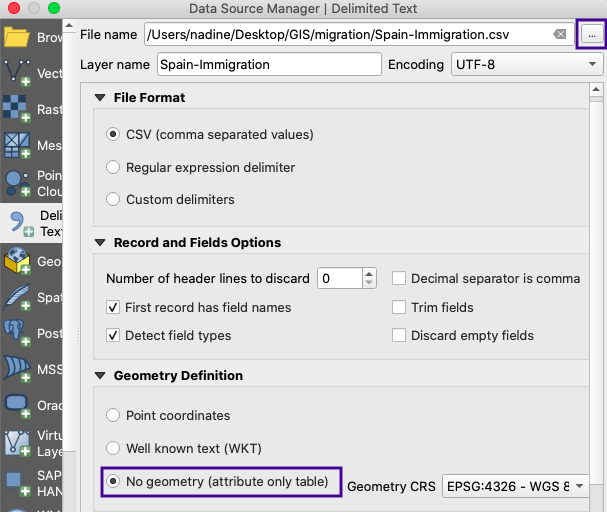Select the Oracle source icon
The height and width of the screenshot is (512, 607).
coord(17,406)
